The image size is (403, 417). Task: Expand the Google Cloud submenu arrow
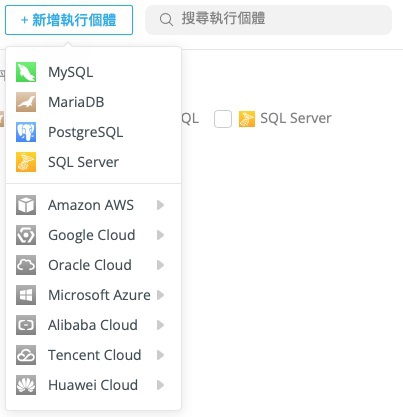click(160, 235)
